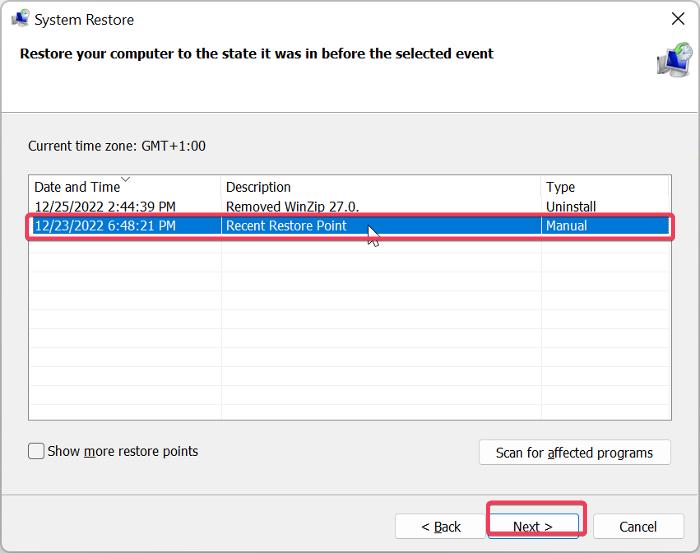Viewport: 700px width, 553px height.
Task: Sort restore points by Type column header
Action: 560,187
